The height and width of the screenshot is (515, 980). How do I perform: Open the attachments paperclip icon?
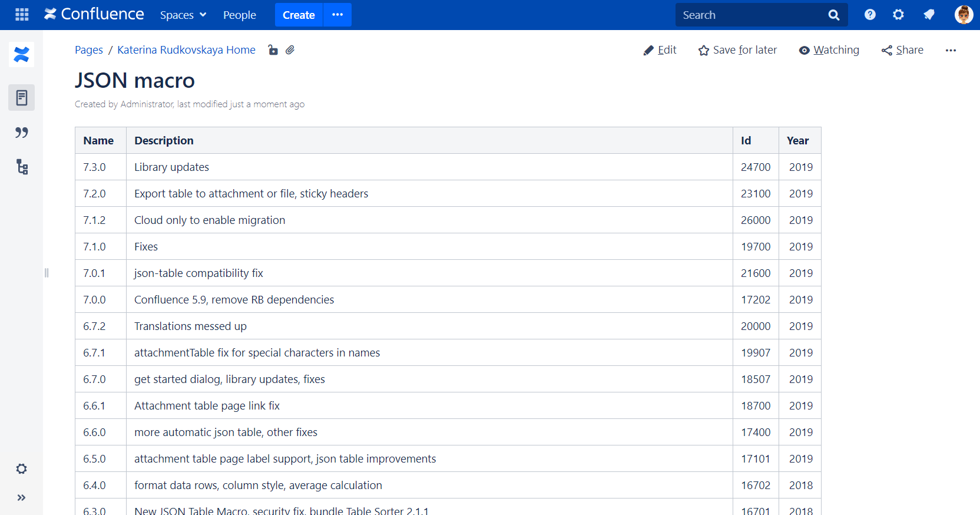(290, 50)
